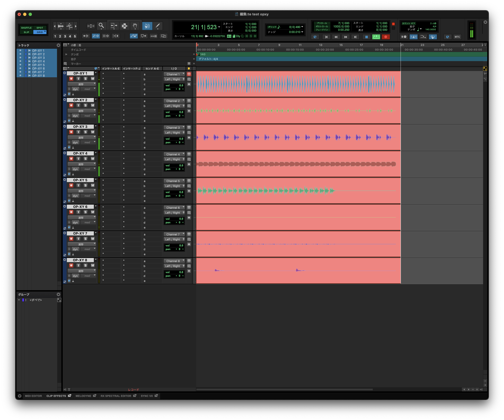Open the トラック list menu arrow

[58, 45]
